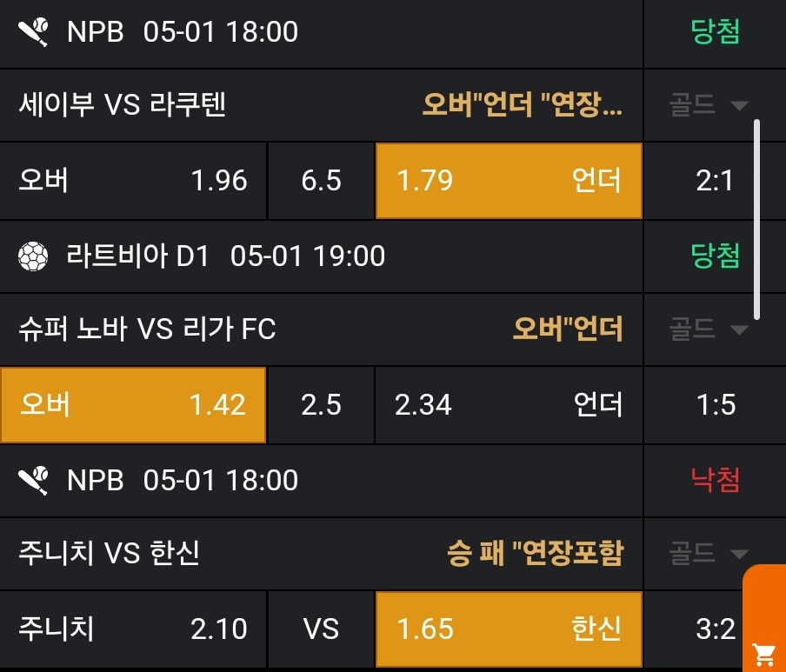Open the 주니치 VS 한신 match details
The height and width of the screenshot is (672, 786).
(x=109, y=553)
